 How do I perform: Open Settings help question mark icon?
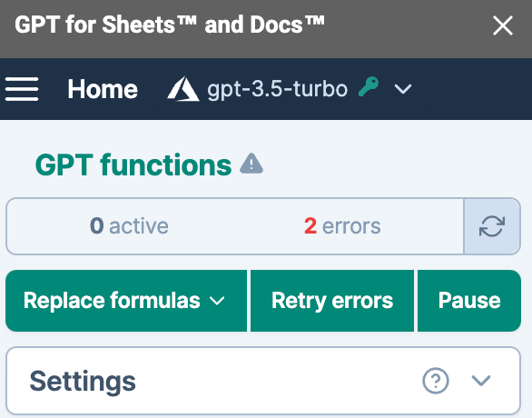click(436, 381)
